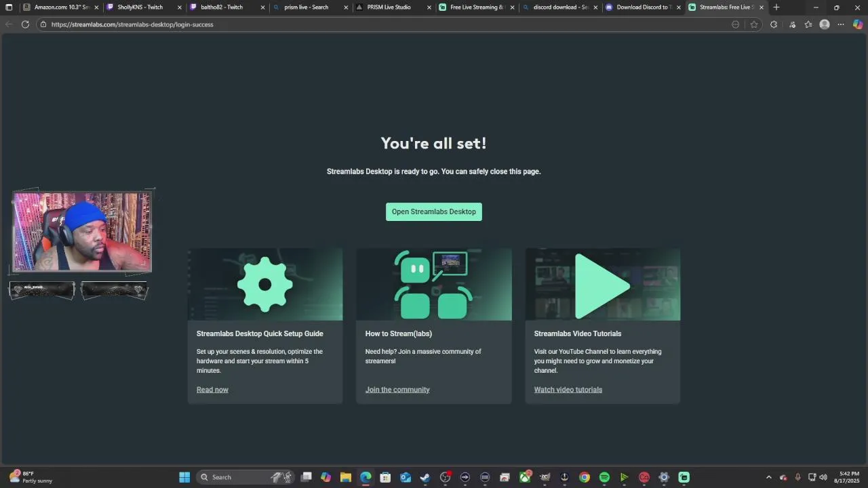Image resolution: width=868 pixels, height=488 pixels.
Task: Open the Read now link
Action: click(x=212, y=390)
